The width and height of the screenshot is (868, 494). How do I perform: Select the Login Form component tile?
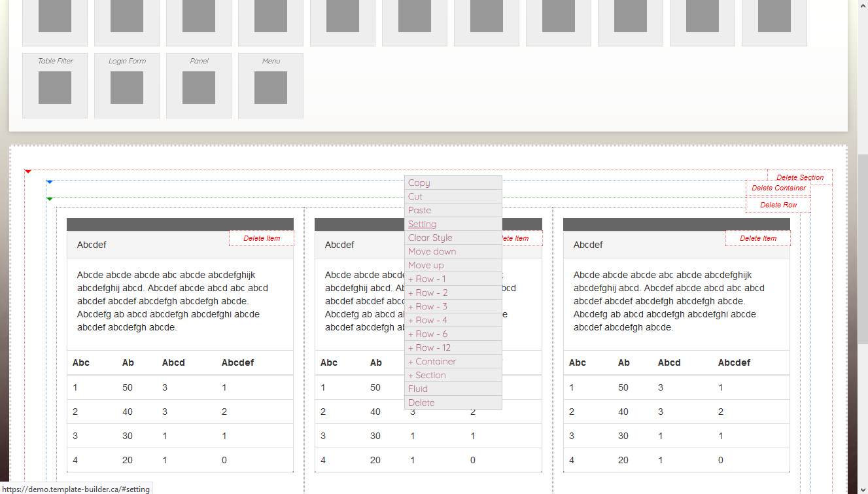127,86
